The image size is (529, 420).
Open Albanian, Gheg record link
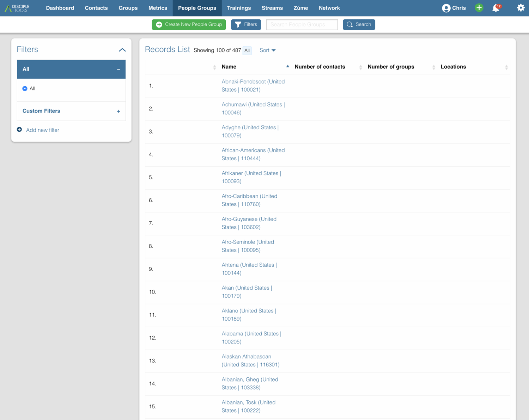point(250,383)
